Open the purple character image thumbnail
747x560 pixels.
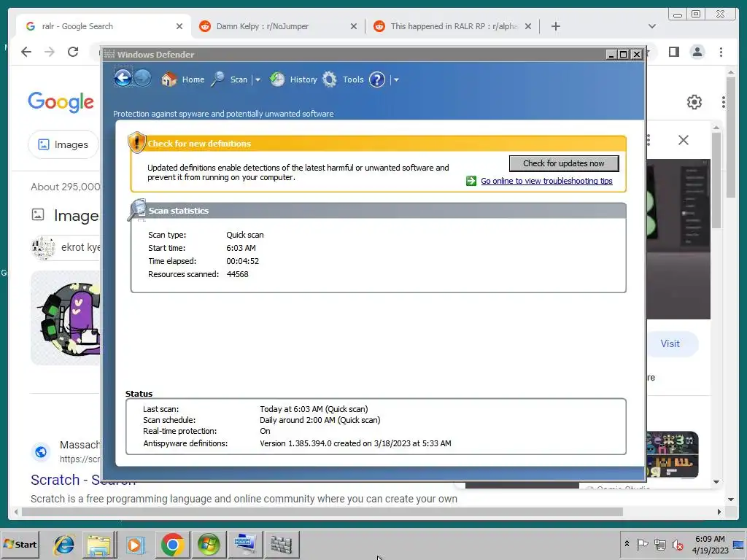66,318
